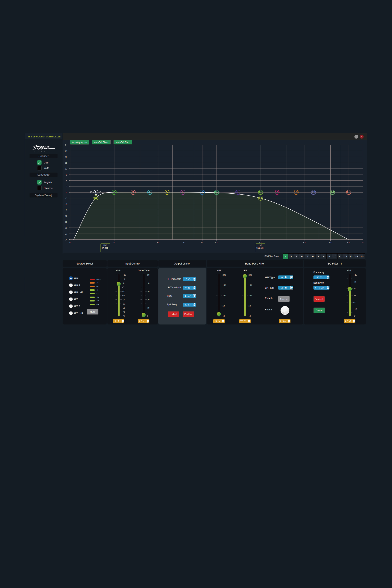
Task: Select EQ node 9 marker on curve
Action: tap(238, 192)
